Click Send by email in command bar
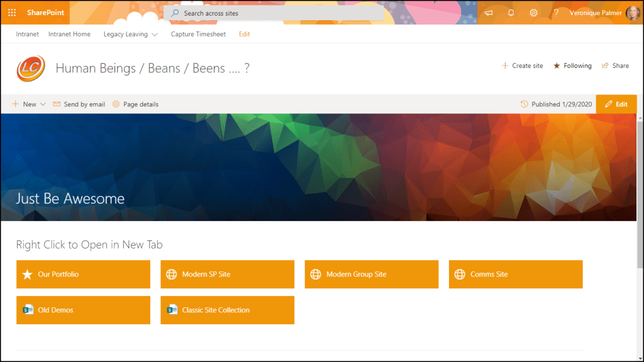This screenshot has width=644, height=362. 79,104
